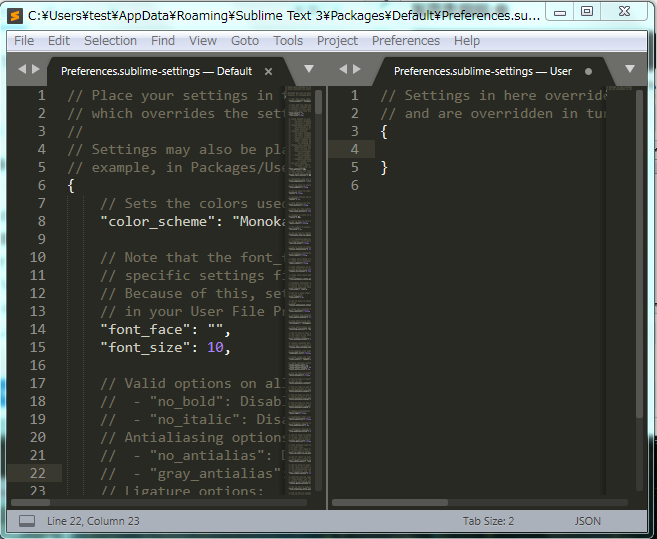Click the value 10 on line 15

[x=215, y=347]
